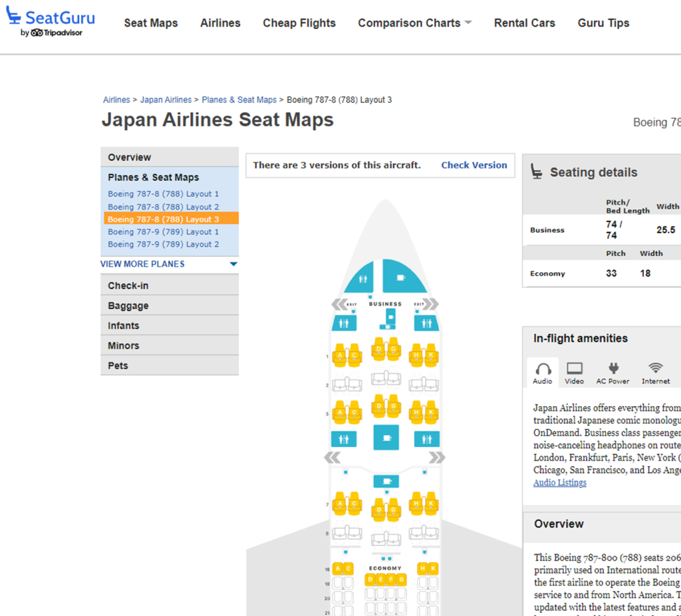Select business seat 3K on the map

[432, 413]
